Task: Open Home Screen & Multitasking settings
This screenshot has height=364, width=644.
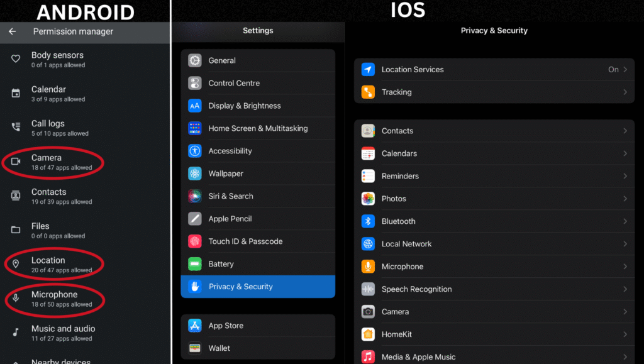Action: tap(258, 128)
